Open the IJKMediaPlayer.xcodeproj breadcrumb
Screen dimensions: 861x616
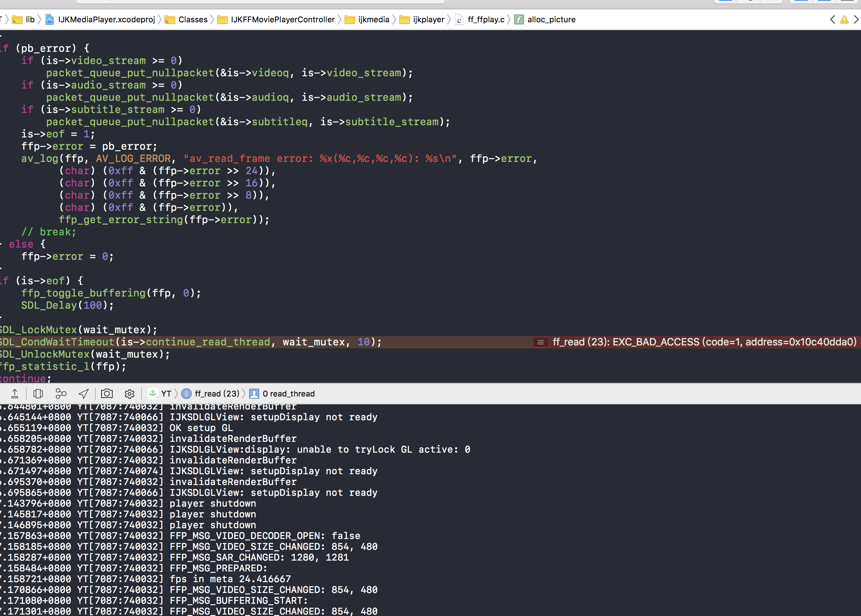pos(100,19)
